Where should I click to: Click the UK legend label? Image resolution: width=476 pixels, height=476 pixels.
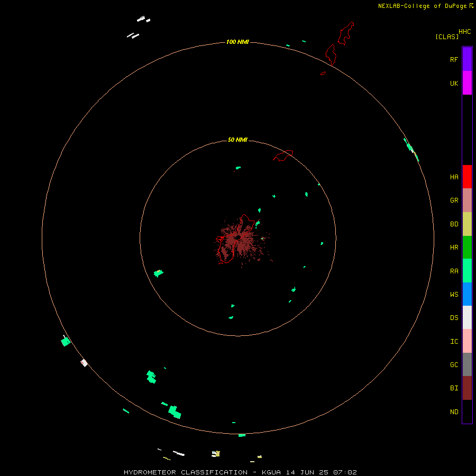(x=454, y=83)
